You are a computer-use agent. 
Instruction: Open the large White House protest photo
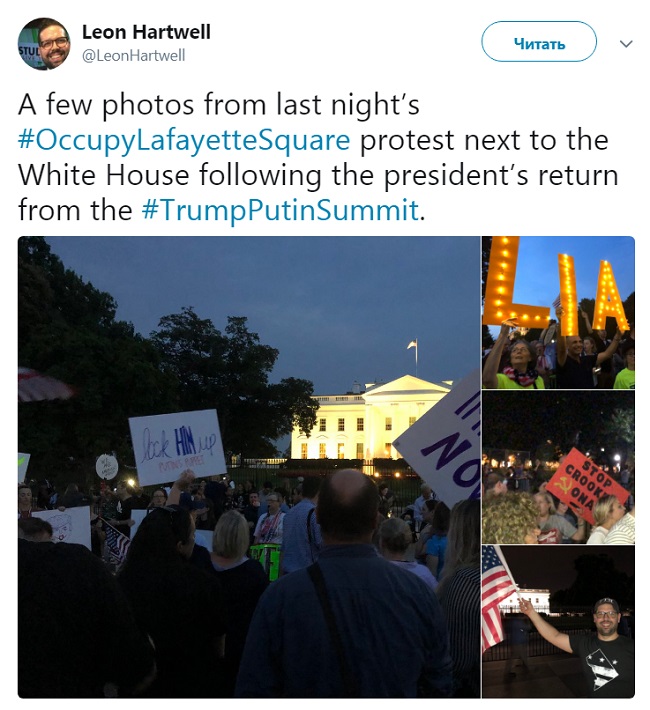coord(249,467)
